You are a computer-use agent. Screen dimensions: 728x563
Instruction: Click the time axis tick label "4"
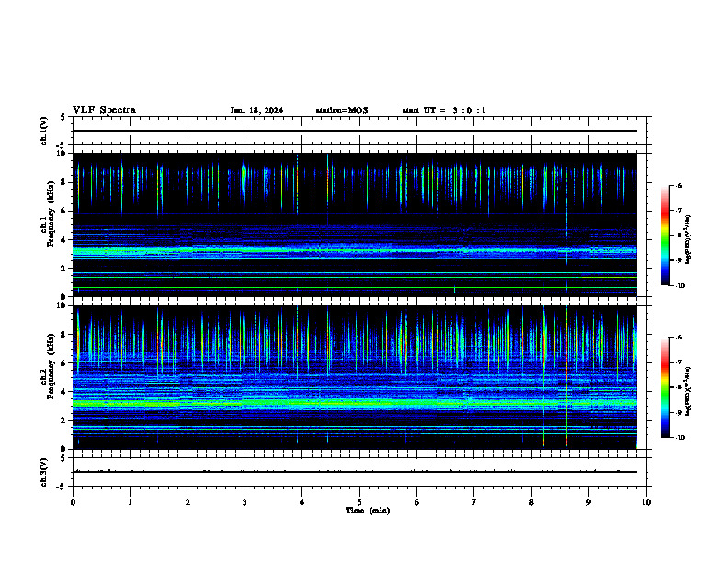pos(302,502)
